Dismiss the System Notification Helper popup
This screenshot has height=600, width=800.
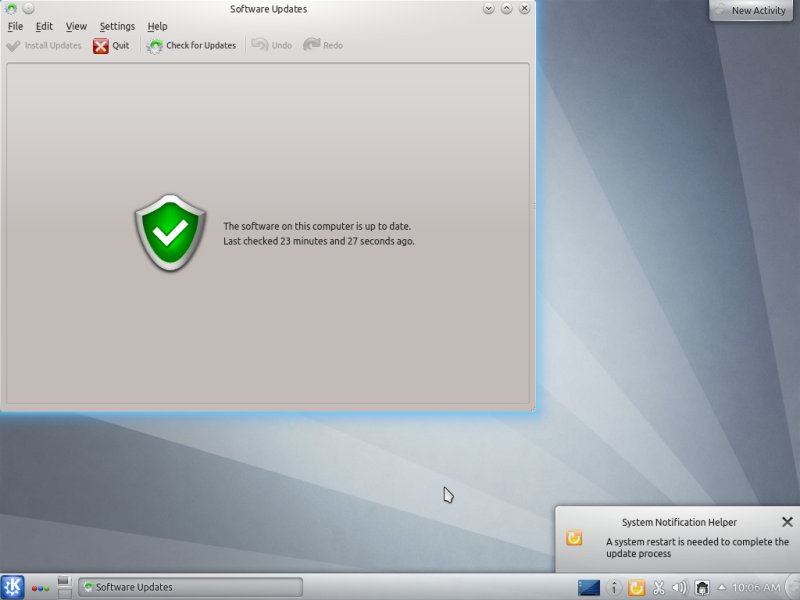(x=787, y=521)
